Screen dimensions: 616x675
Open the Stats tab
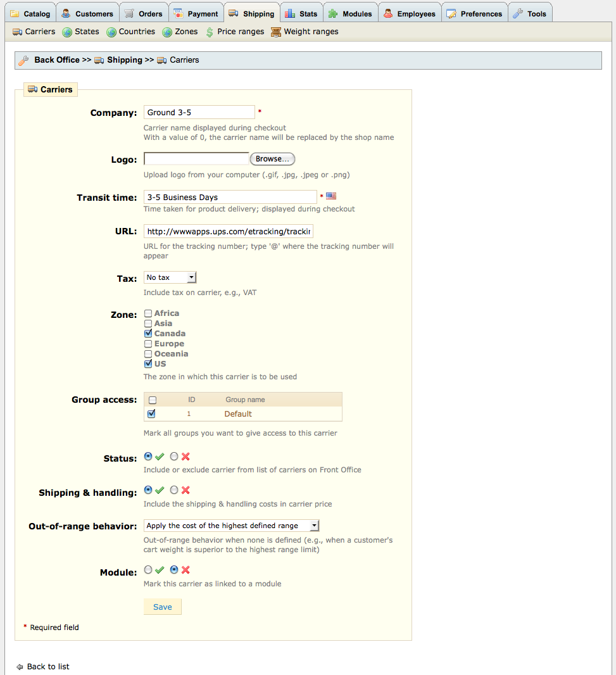pos(301,12)
